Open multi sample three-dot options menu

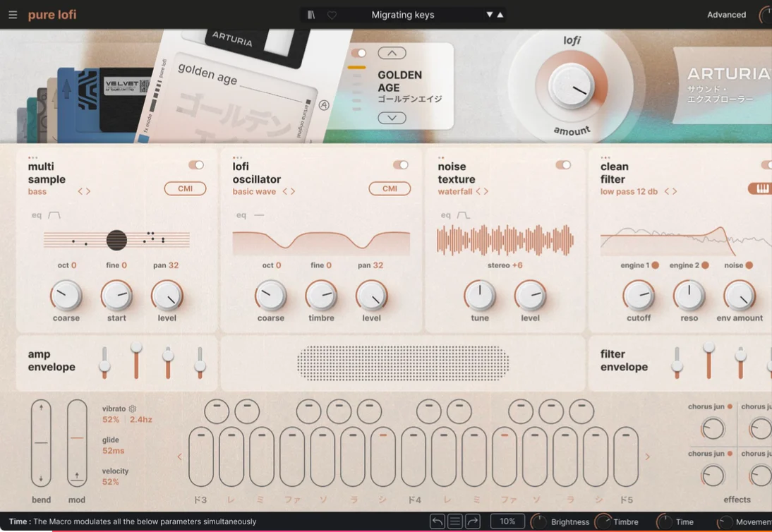(x=32, y=158)
